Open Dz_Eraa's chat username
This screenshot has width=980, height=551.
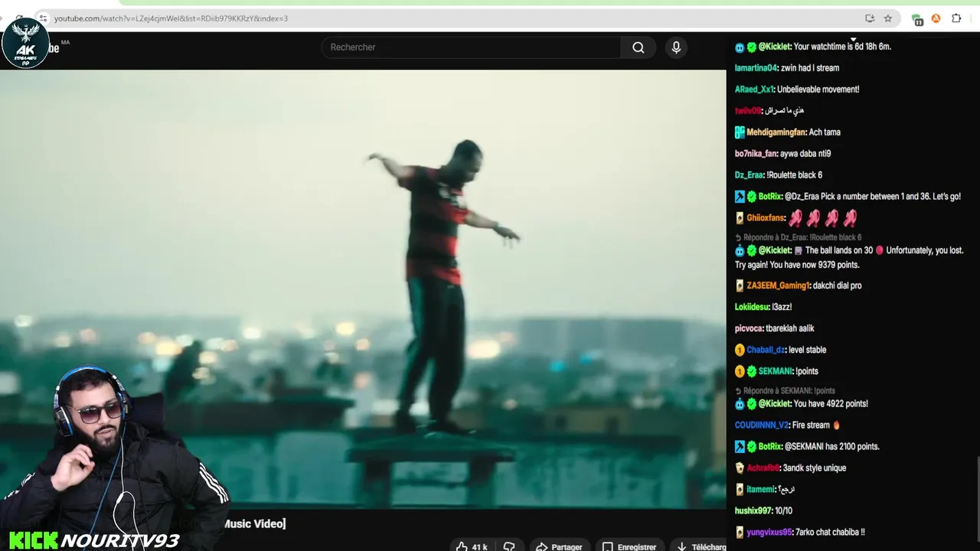pyautogui.click(x=749, y=175)
